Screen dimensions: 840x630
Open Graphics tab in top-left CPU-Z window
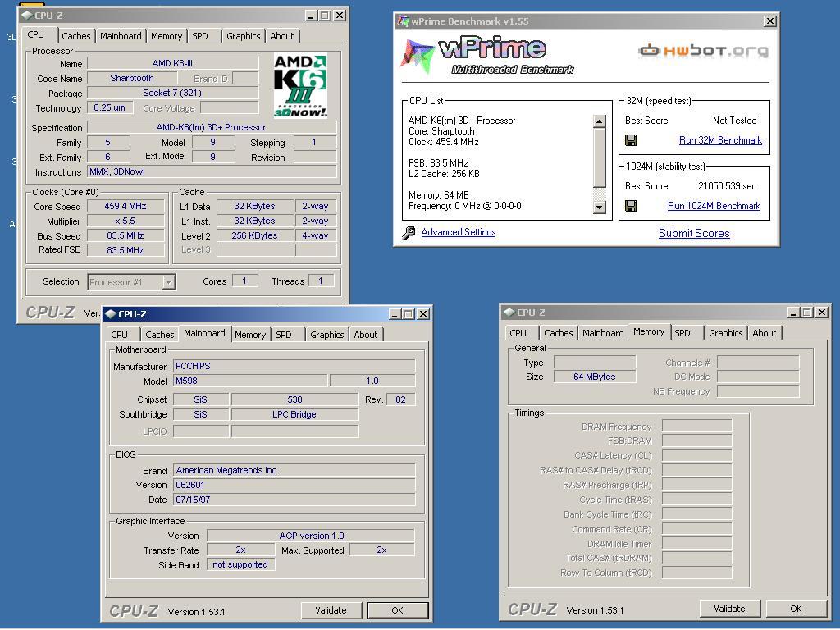243,36
